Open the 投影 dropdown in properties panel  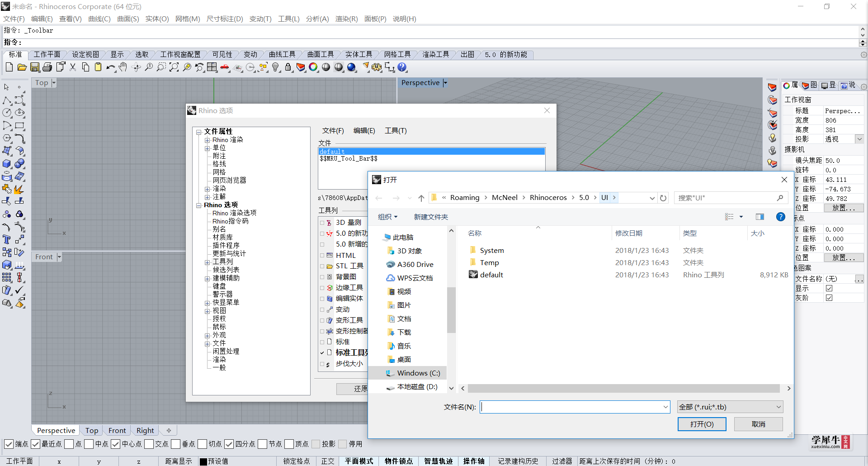pyautogui.click(x=859, y=139)
